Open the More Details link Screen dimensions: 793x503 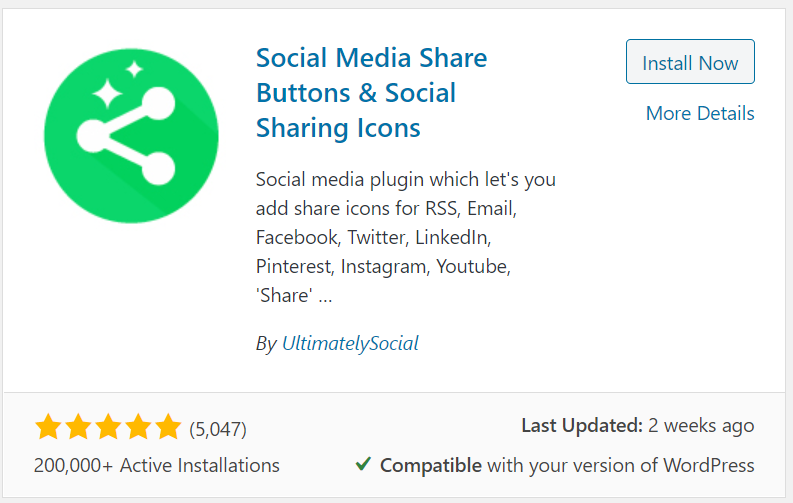pos(700,113)
